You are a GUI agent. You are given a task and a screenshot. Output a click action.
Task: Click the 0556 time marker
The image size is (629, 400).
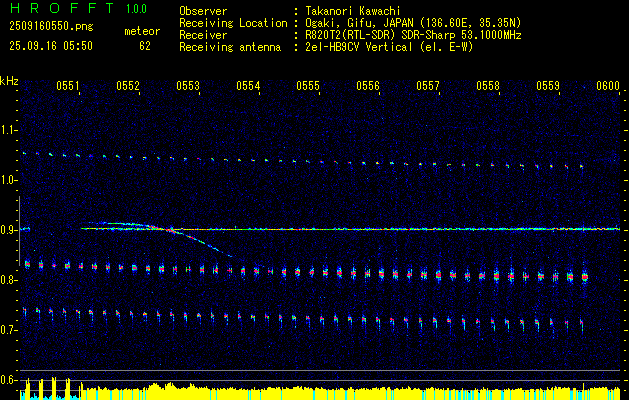(x=368, y=85)
